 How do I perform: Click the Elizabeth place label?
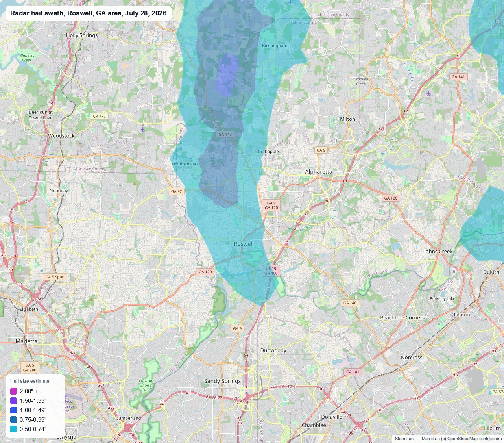[29, 309]
